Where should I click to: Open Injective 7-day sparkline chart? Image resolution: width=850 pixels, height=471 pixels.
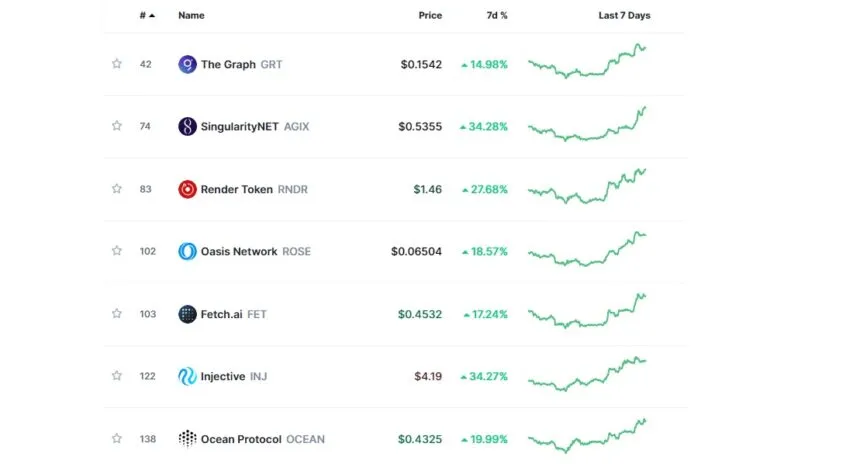[x=587, y=374]
